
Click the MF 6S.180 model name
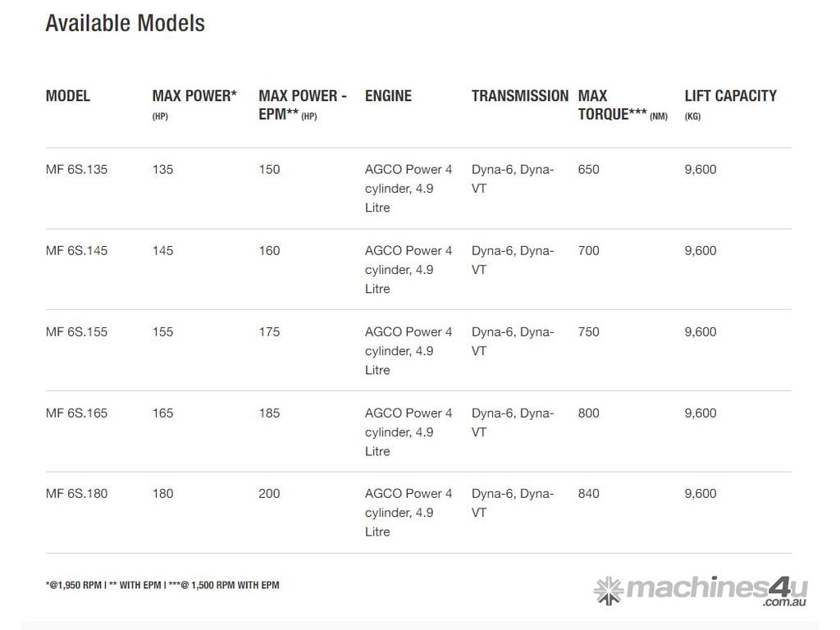click(x=76, y=494)
